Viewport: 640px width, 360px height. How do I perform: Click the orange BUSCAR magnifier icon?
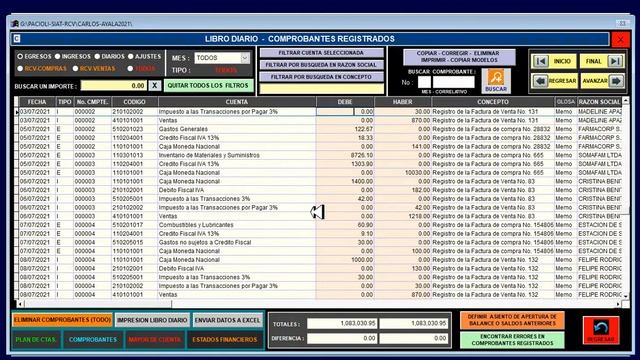point(496,77)
